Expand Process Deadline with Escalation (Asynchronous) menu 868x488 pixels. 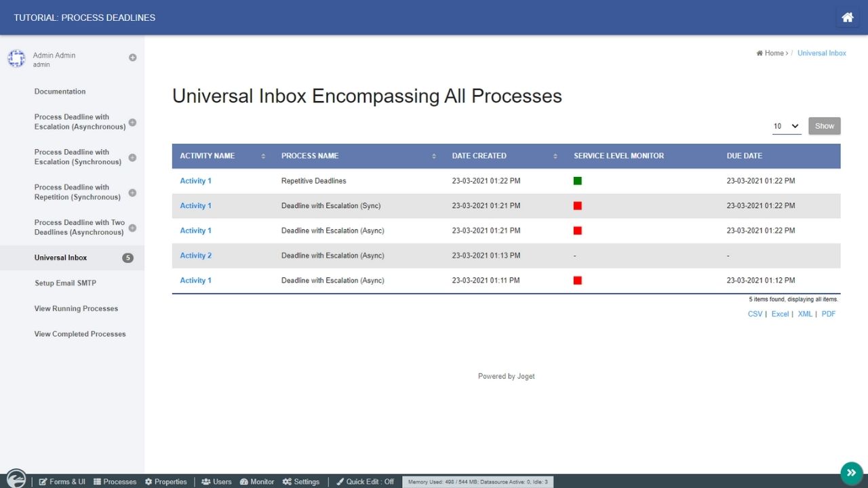tap(132, 123)
